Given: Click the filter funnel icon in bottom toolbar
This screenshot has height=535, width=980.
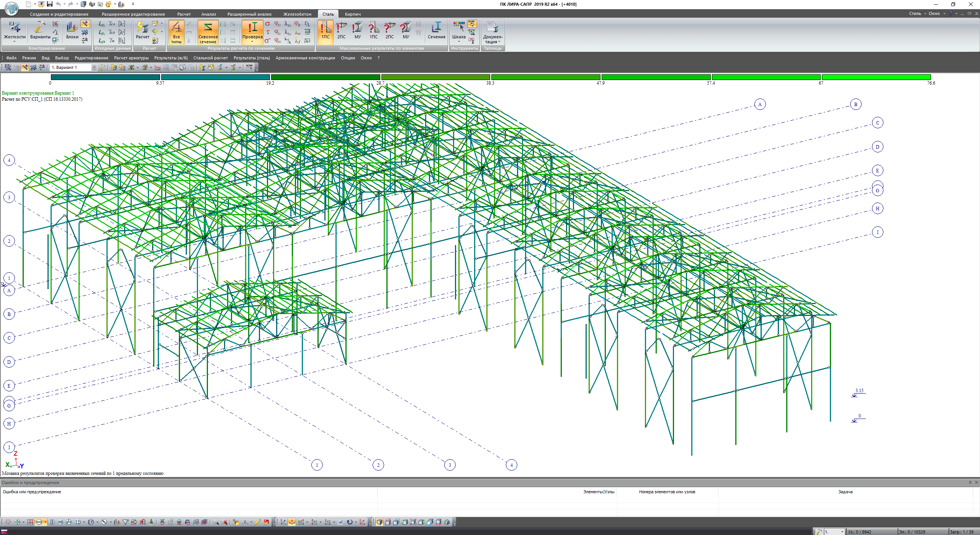Looking at the screenshot, I should point(125,522).
